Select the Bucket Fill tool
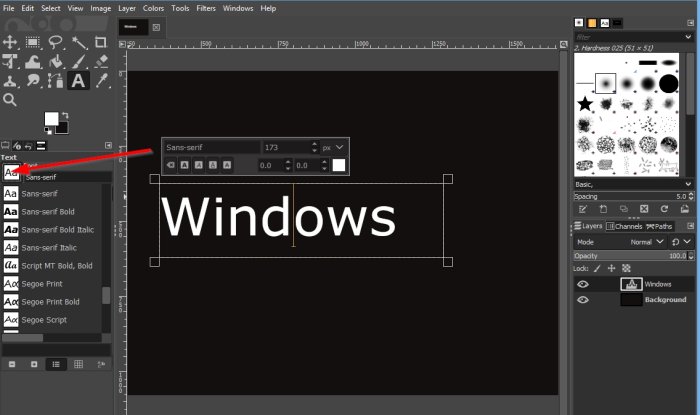The image size is (700, 415). click(x=55, y=62)
